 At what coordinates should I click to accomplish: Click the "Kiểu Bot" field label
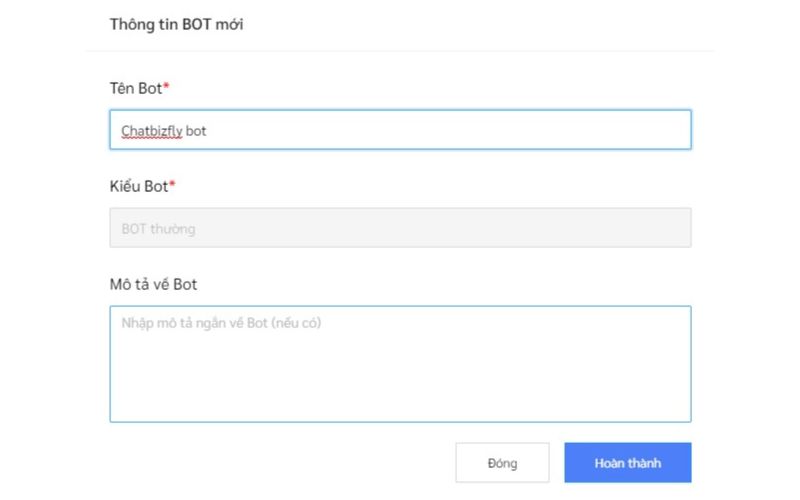tap(138, 186)
